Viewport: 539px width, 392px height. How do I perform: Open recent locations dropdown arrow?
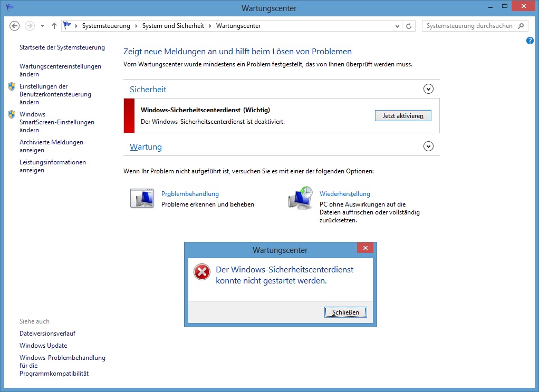pos(42,26)
